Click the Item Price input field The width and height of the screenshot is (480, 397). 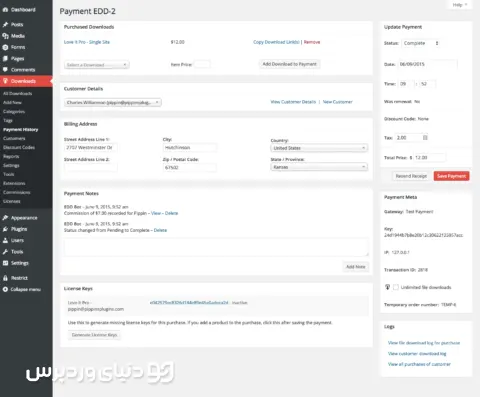pos(202,64)
